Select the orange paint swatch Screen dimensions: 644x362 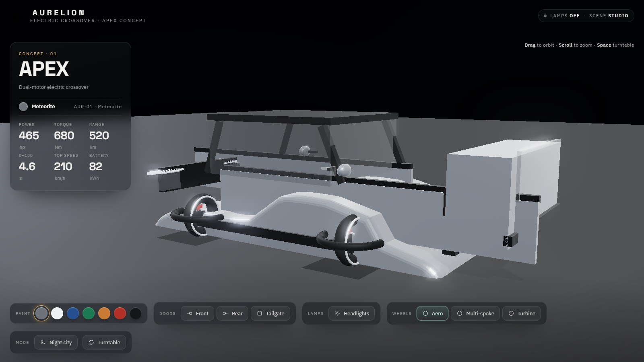point(104,313)
